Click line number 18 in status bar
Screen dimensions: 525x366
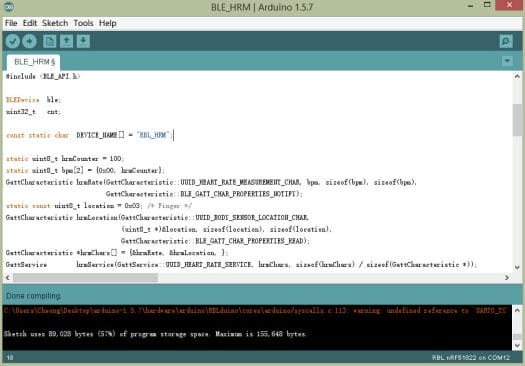point(10,358)
